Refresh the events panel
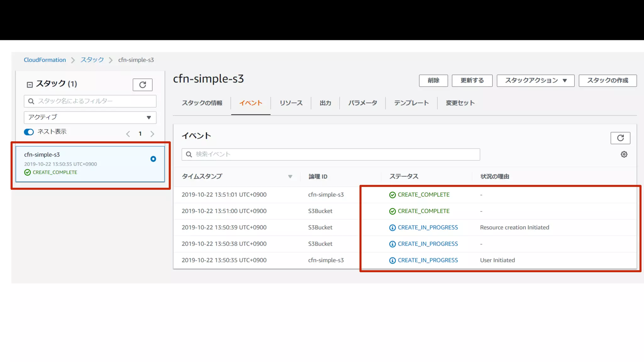Viewport: 644px width, 362px height. (620, 138)
